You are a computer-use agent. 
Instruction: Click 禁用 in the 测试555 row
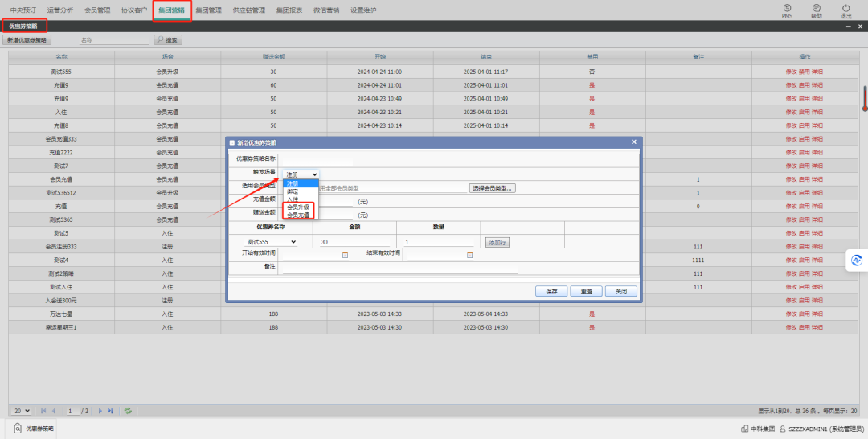click(805, 72)
